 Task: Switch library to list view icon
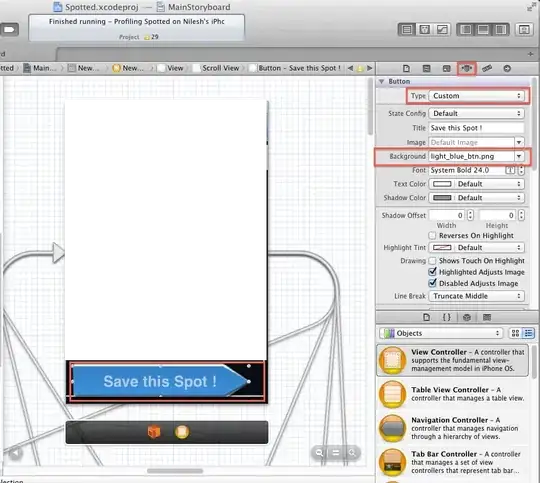pos(528,333)
